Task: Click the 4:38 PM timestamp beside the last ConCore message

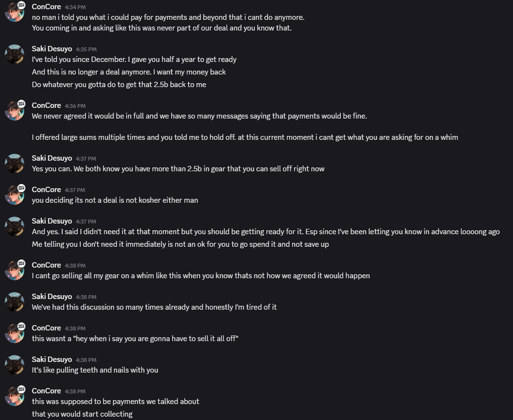Action: pos(75,391)
